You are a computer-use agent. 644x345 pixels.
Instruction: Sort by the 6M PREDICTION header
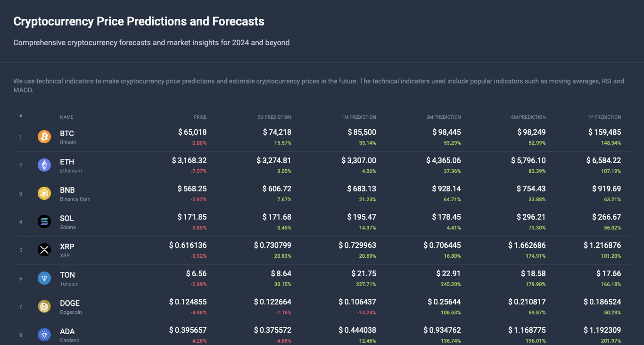528,117
